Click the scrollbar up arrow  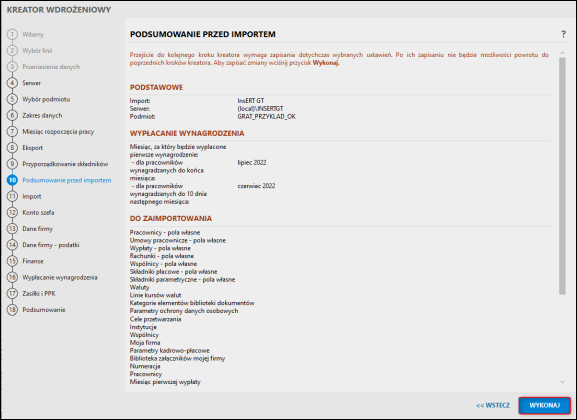(x=562, y=53)
